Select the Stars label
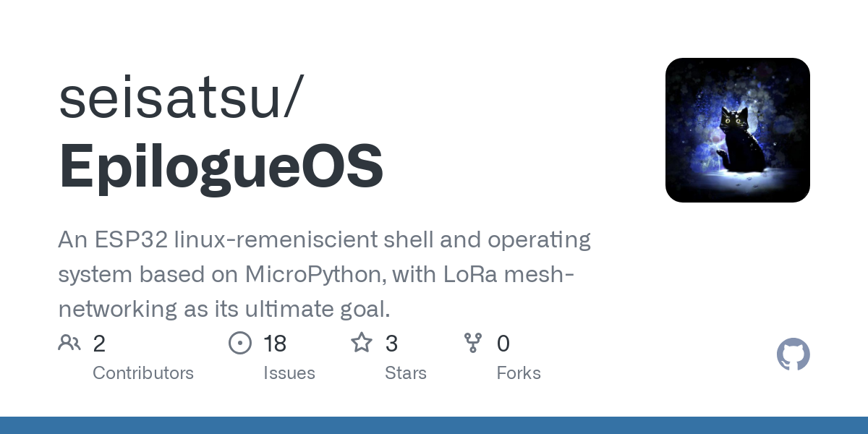The image size is (868, 434). (406, 373)
